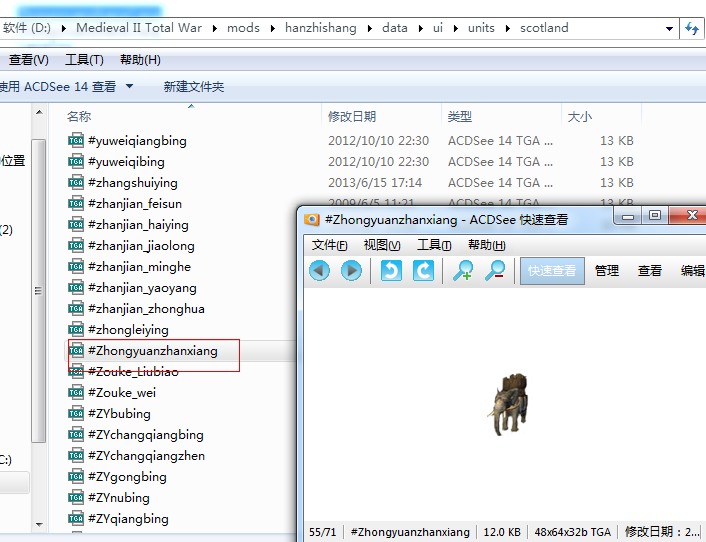This screenshot has height=542, width=706.
Task: Click the TGA icon of #zhanjian_haiying
Action: pos(76,225)
